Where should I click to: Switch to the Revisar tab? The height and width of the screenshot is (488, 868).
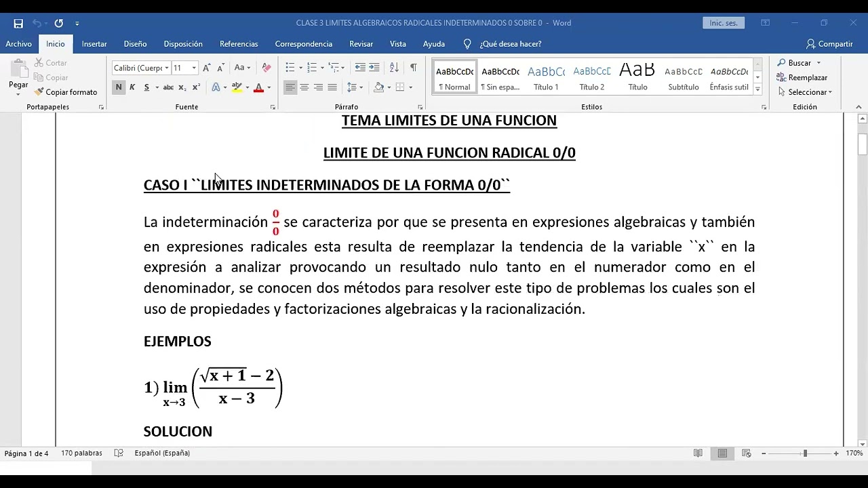[x=361, y=44]
